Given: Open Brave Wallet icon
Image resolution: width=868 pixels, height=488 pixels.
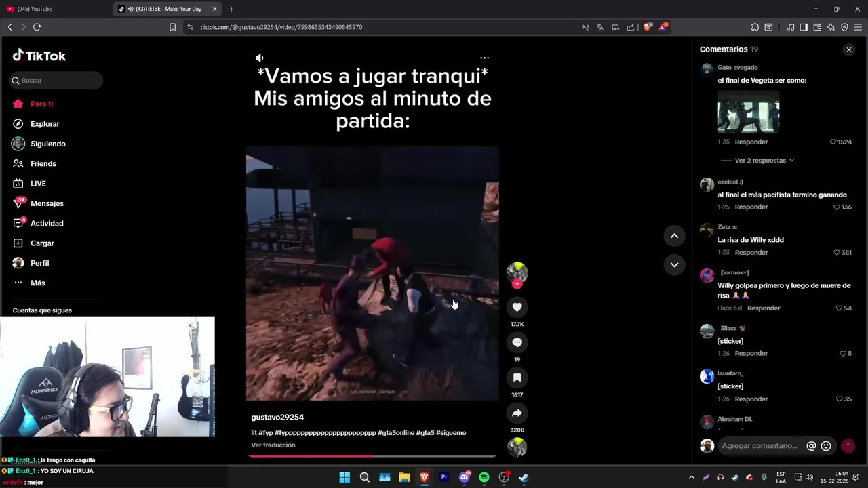Looking at the screenshot, I should coord(817,27).
